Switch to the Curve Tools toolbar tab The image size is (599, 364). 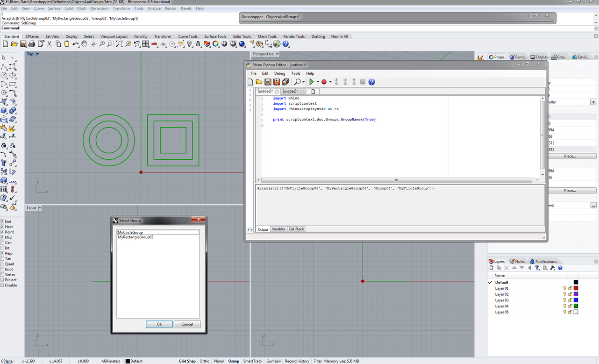pos(187,36)
